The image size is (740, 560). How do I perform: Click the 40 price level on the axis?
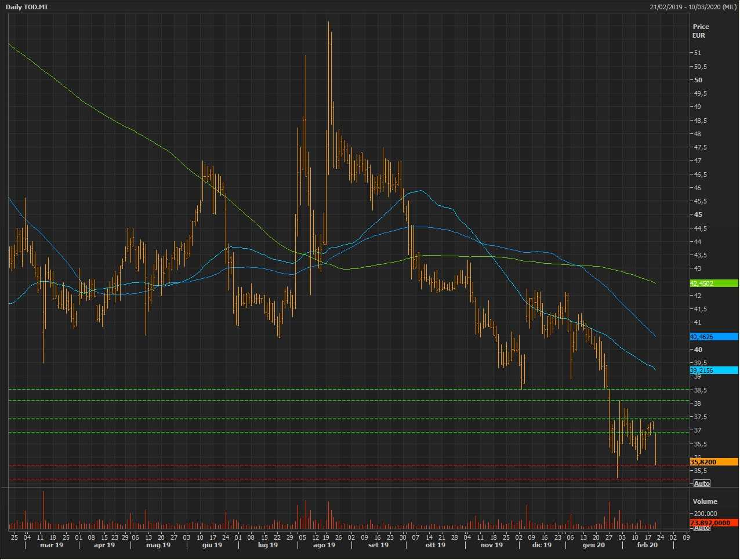click(698, 350)
